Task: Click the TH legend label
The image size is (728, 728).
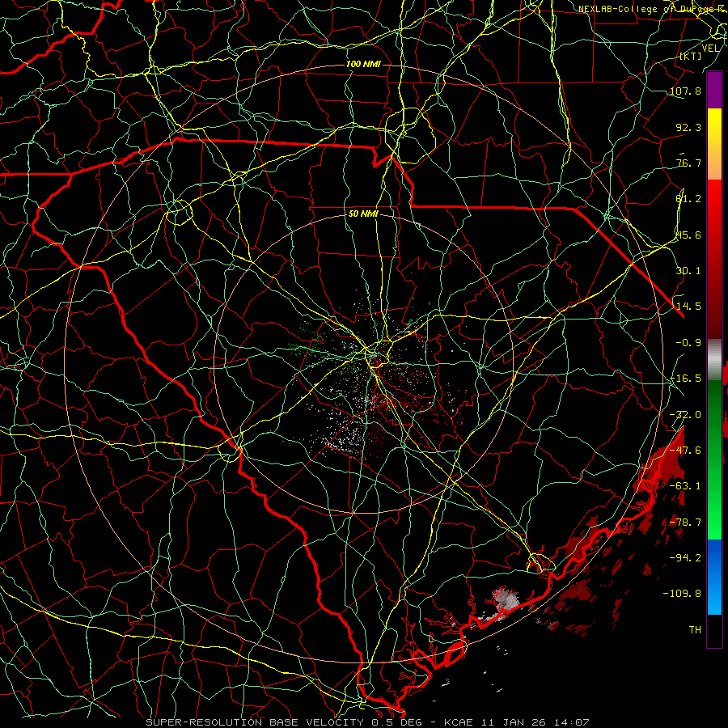Action: (x=695, y=630)
